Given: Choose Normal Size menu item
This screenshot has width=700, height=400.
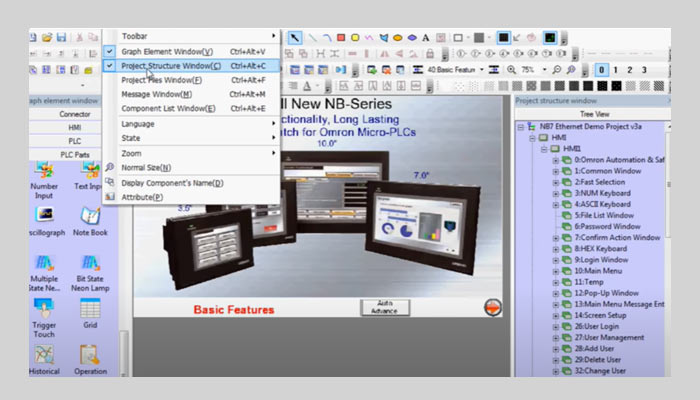Looking at the screenshot, I should (192, 167).
